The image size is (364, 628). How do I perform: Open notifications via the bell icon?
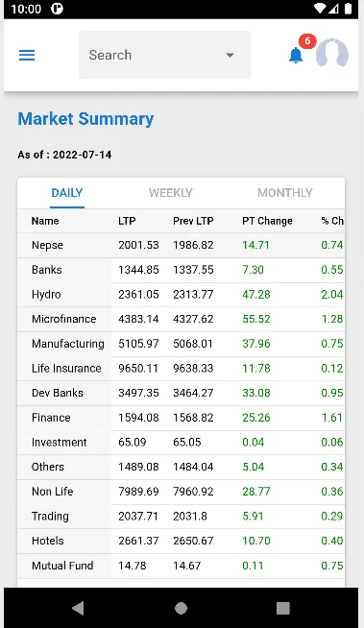pos(296,56)
